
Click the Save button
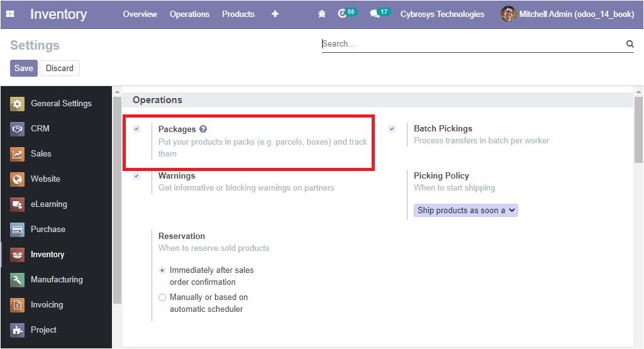coord(24,68)
